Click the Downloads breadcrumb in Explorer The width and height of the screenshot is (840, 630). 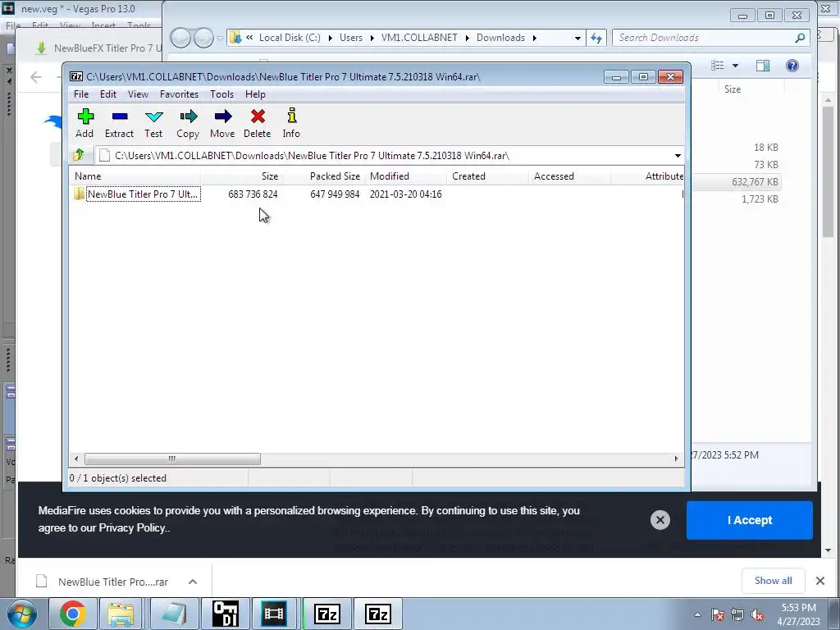click(500, 38)
